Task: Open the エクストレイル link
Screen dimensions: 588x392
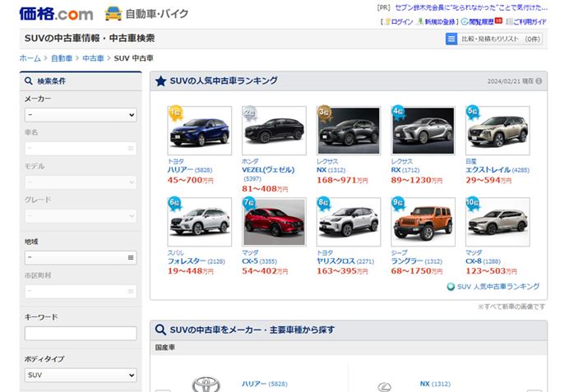Action: coord(488,170)
